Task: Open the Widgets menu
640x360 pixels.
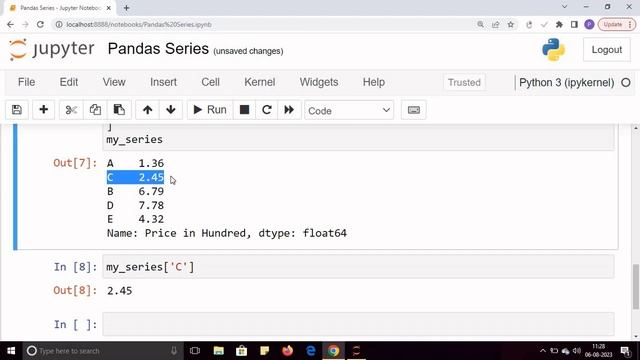Action: [x=319, y=82]
